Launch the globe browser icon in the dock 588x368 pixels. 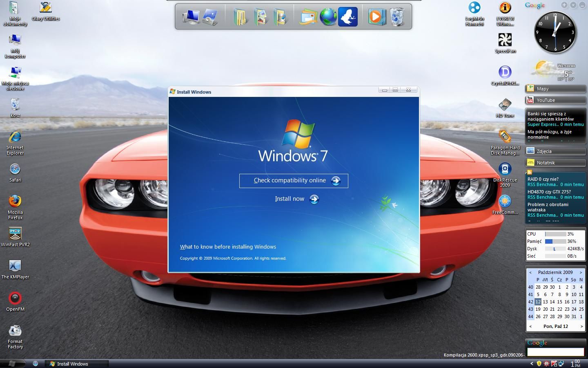[x=328, y=17]
